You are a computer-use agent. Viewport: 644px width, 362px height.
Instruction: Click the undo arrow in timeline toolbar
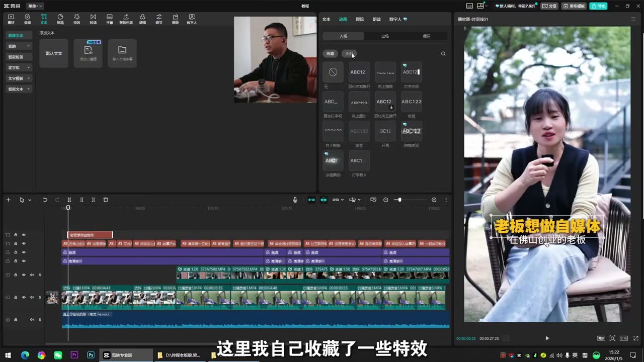point(45,200)
